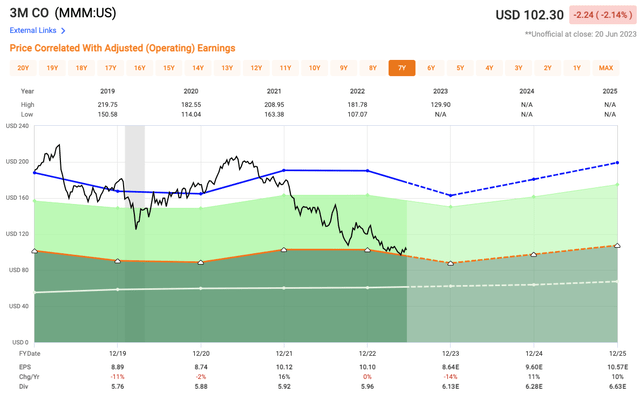Screen dimensions: 640x393
Task: Click the gray recession shaded band
Action: point(135,234)
